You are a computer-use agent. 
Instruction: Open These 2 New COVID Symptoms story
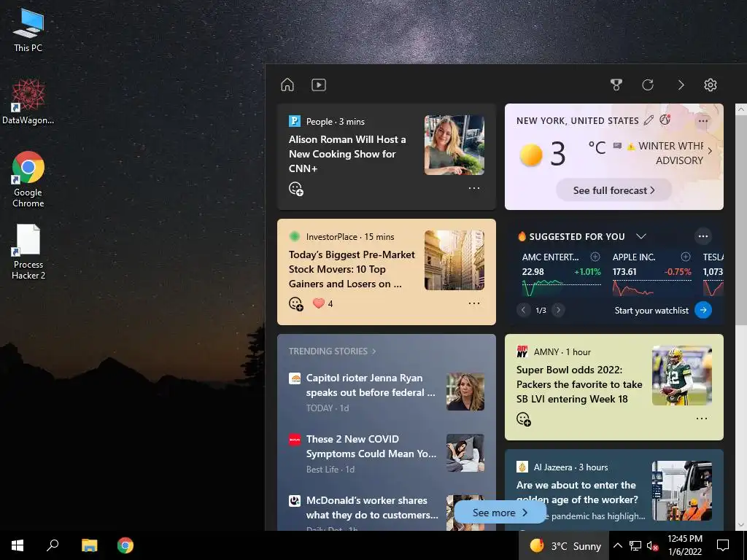(x=371, y=446)
